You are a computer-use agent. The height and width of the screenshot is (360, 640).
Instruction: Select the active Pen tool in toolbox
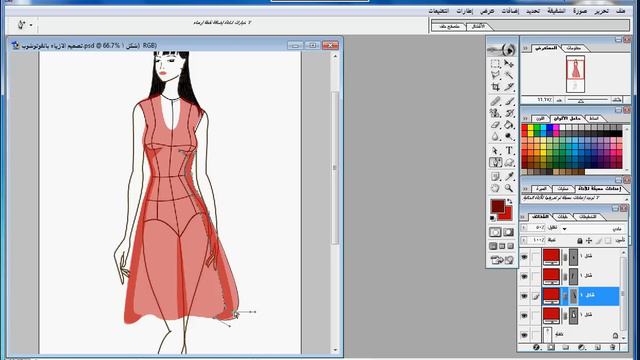(495, 162)
